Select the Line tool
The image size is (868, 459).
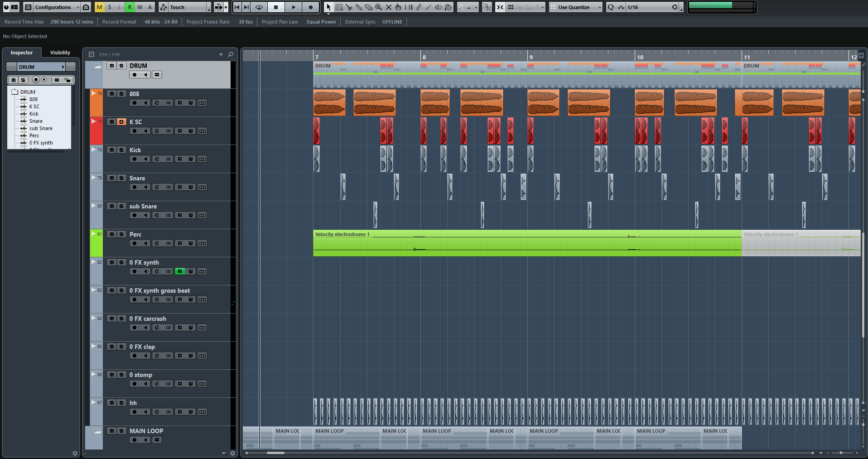[x=429, y=7]
